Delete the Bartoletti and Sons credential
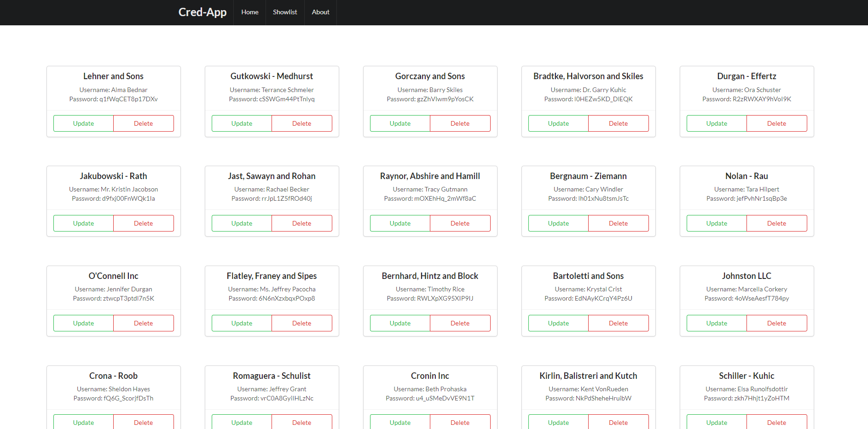Image resolution: width=868 pixels, height=429 pixels. click(x=618, y=323)
